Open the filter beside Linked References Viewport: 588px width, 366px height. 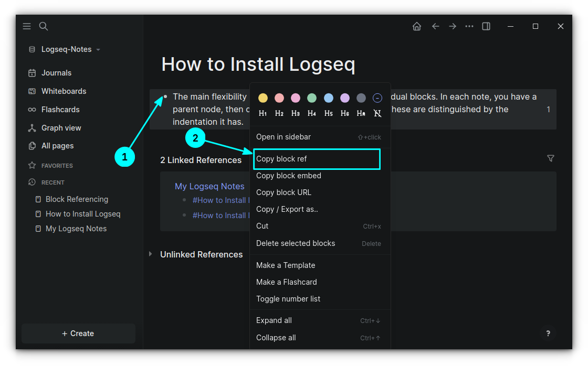(550, 158)
